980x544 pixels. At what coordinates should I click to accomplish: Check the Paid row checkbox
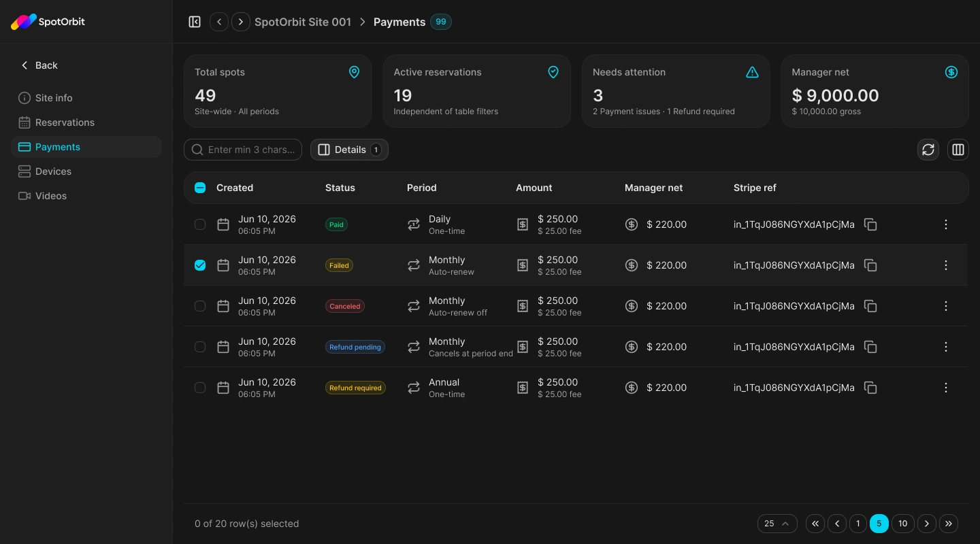[200, 224]
